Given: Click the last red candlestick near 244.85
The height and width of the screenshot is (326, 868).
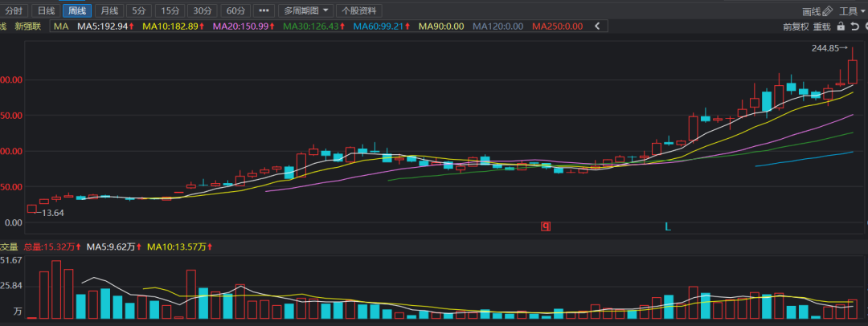Looking at the screenshot, I should pyautogui.click(x=853, y=72).
